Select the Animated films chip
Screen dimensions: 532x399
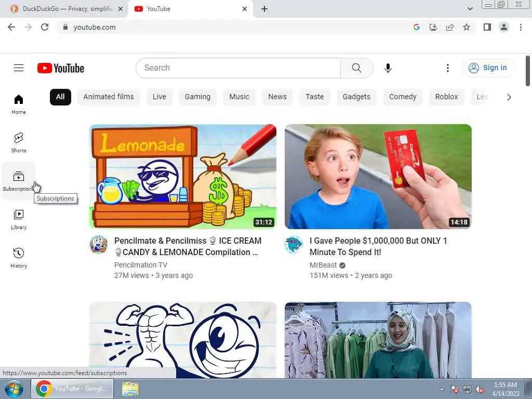(109, 97)
